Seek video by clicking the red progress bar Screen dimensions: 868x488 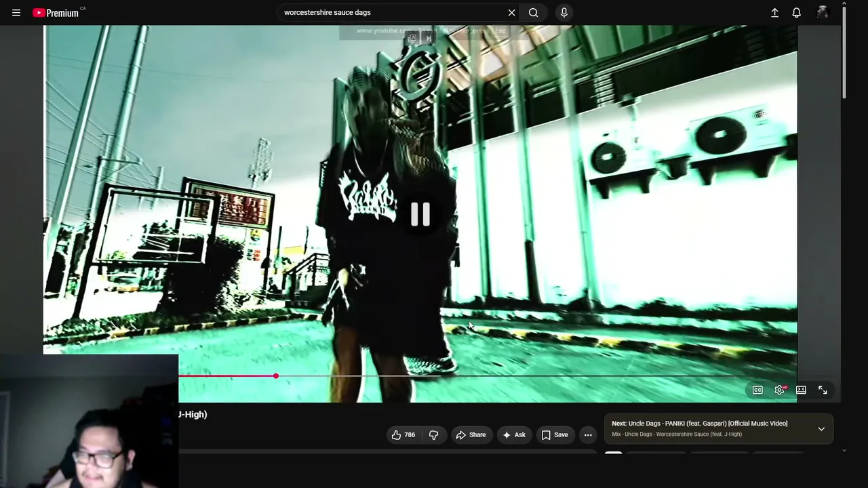(227, 376)
